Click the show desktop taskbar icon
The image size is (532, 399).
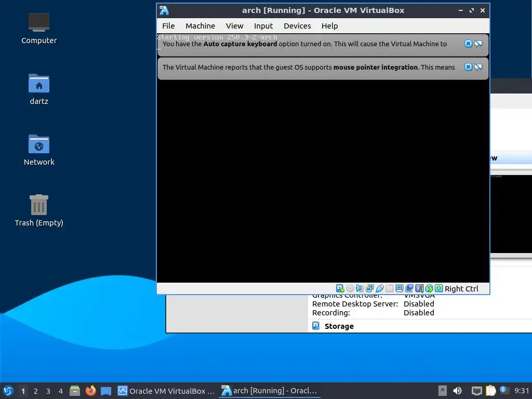[x=106, y=391]
